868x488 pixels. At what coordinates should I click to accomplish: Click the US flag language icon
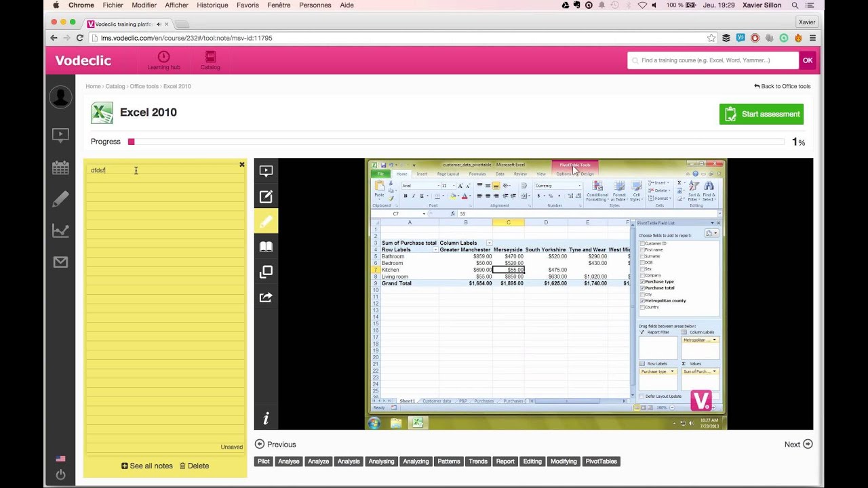60,459
